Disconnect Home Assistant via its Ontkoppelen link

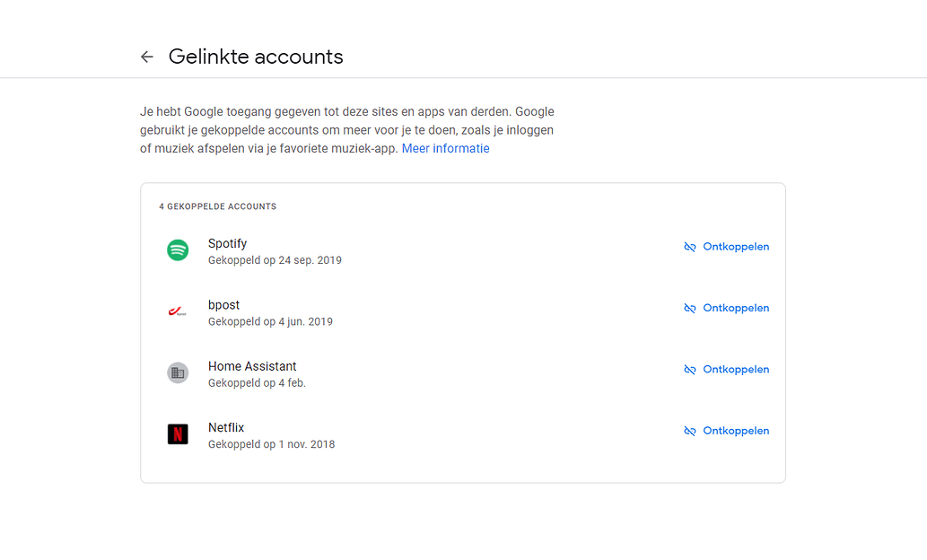click(x=736, y=369)
